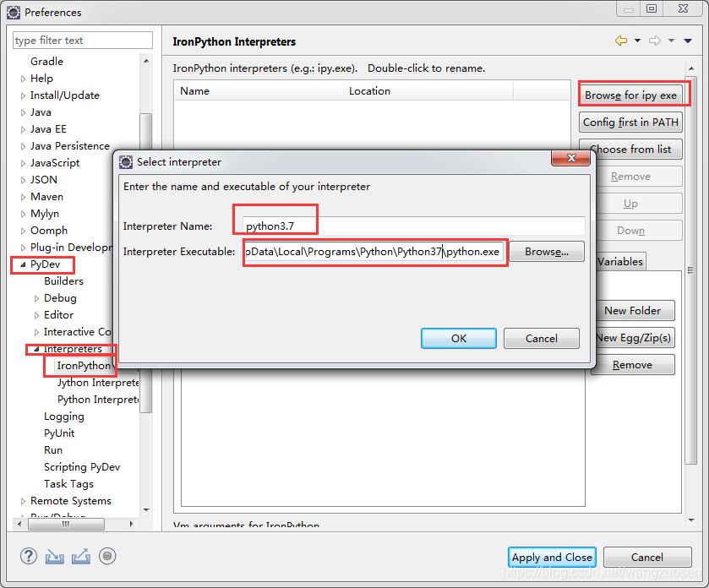Screen dimensions: 709x588
Task: Expand the Debug node under PyDev
Action: [36, 299]
